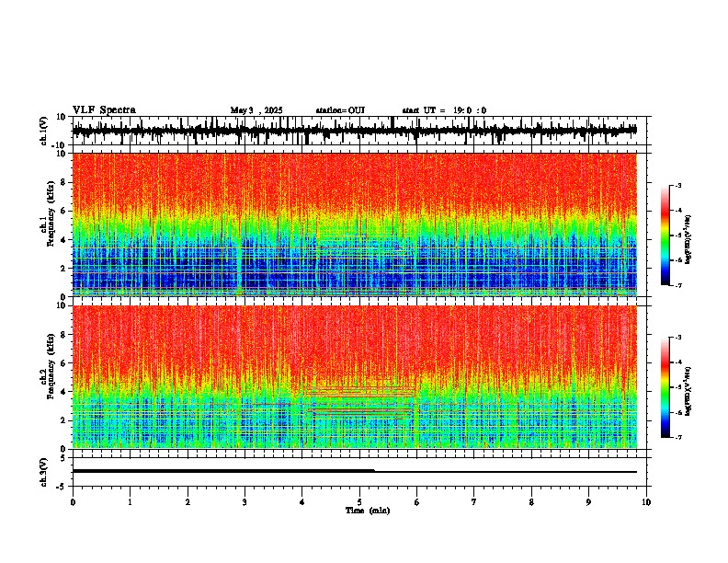This screenshot has width=728, height=563.
Task: Click time axis tick label '7'
Action: tap(474, 502)
